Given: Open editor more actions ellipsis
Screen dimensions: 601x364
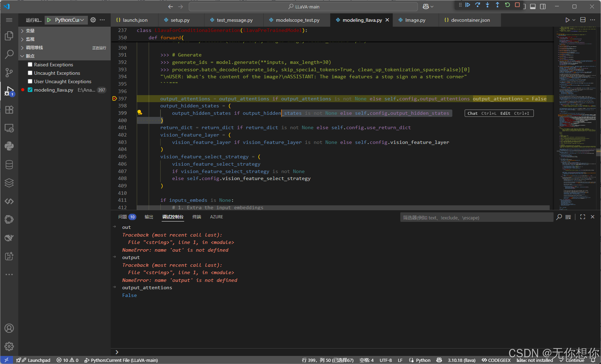Looking at the screenshot, I should pos(593,20).
